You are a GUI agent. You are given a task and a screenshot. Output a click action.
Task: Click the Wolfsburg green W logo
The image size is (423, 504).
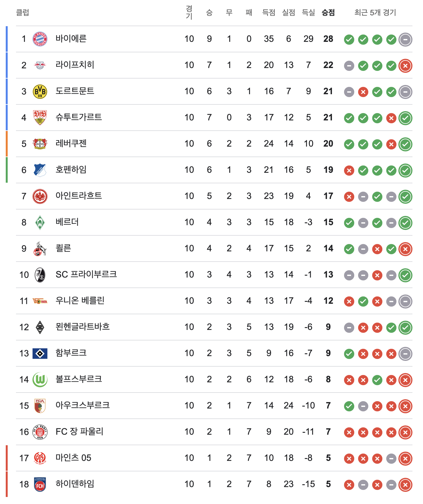point(40,379)
